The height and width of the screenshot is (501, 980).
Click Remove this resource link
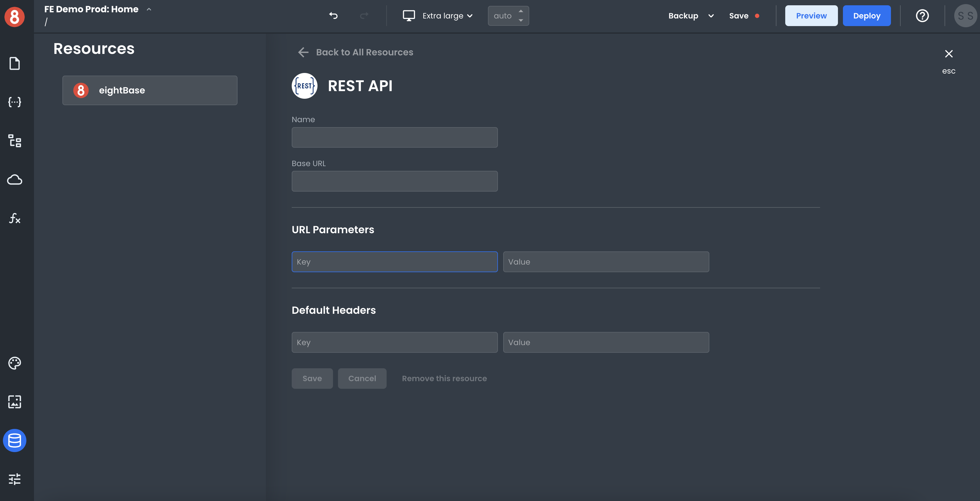coord(444,379)
